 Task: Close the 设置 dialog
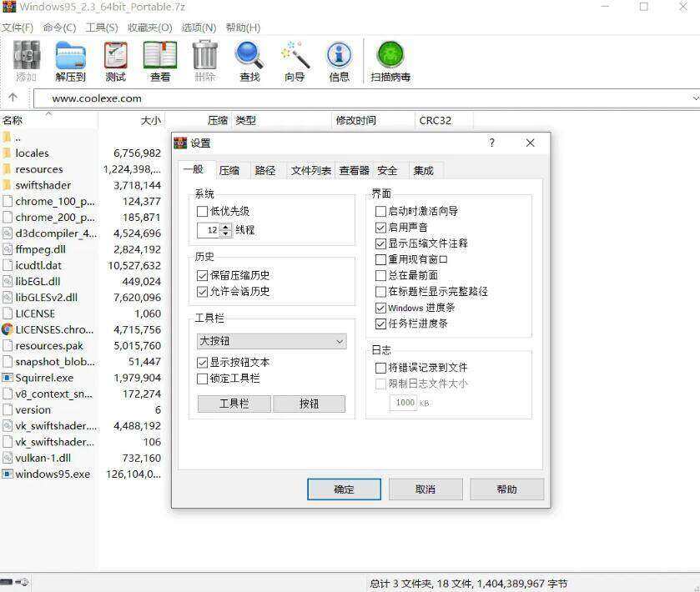click(x=530, y=143)
